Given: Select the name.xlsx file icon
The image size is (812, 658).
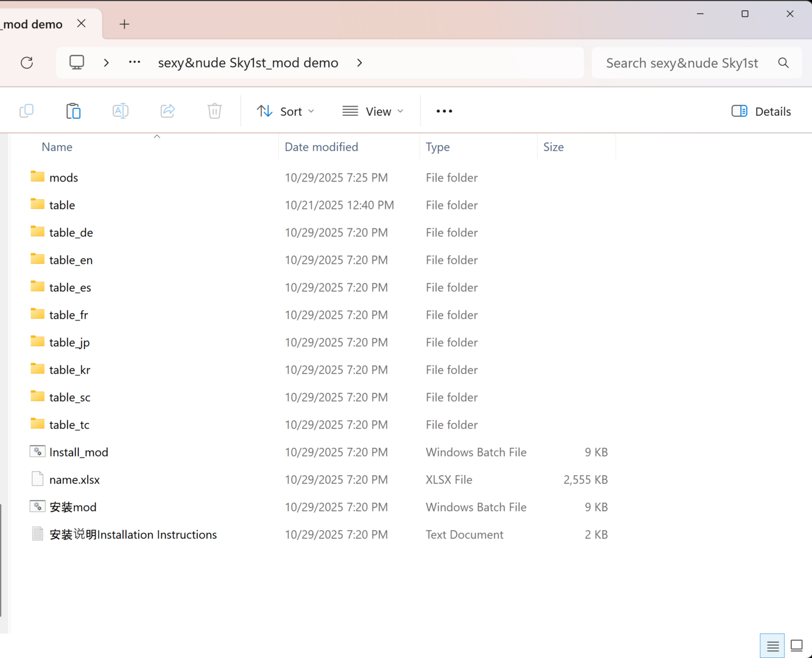Looking at the screenshot, I should 37,479.
